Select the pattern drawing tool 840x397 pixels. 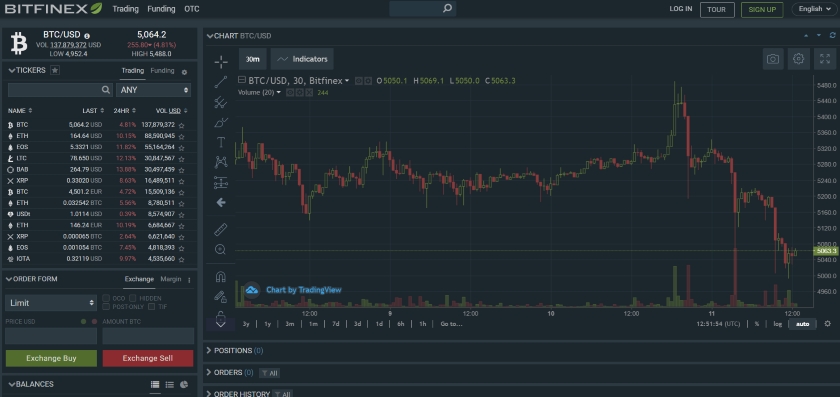pos(221,162)
